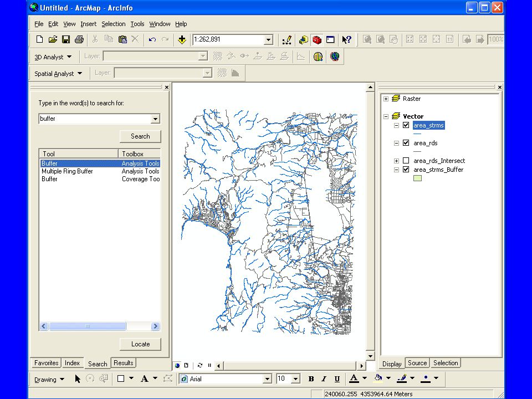532x399 pixels.
Task: Expand the Raster group layer
Action: point(386,99)
